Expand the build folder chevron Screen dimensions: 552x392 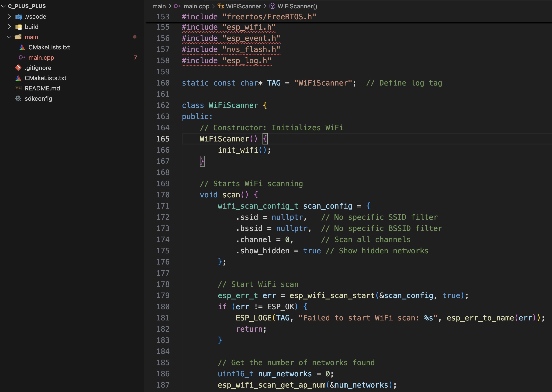click(x=9, y=27)
